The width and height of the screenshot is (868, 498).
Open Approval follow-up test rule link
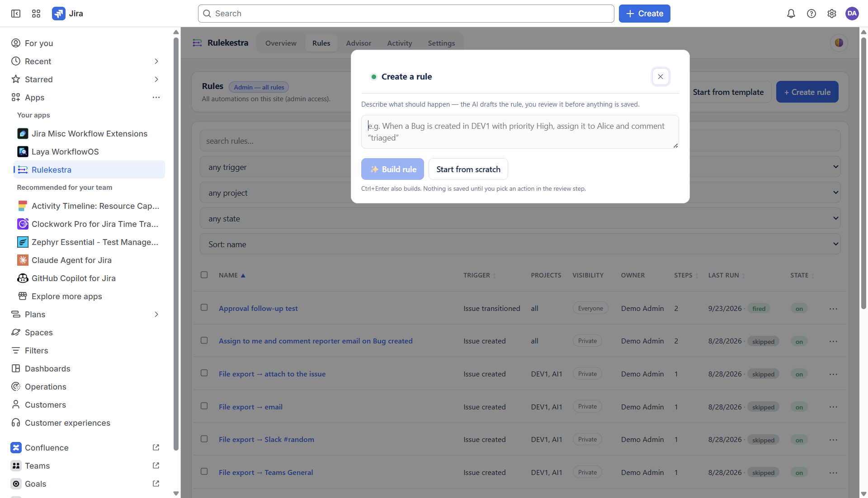[x=258, y=309]
